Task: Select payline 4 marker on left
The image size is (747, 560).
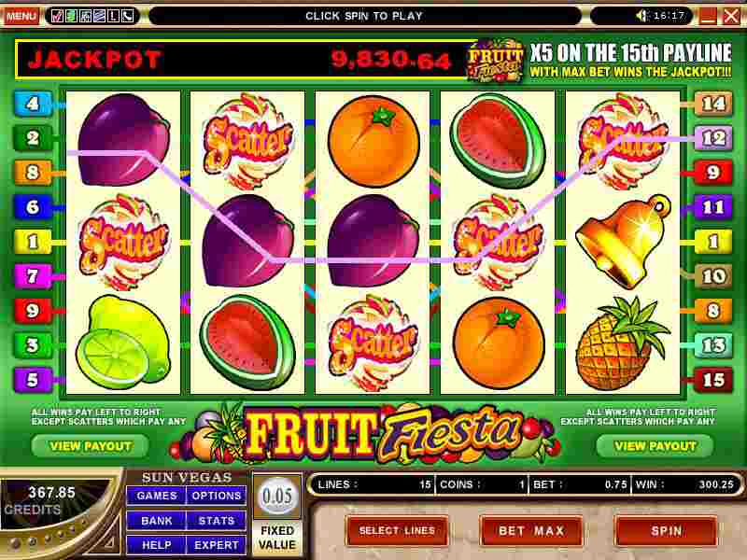Action: (32, 104)
